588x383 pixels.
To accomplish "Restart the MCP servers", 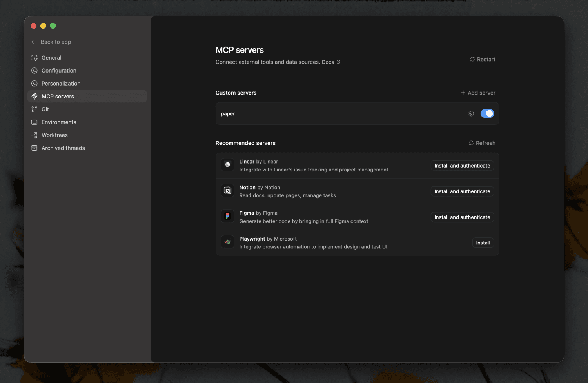I will point(483,59).
